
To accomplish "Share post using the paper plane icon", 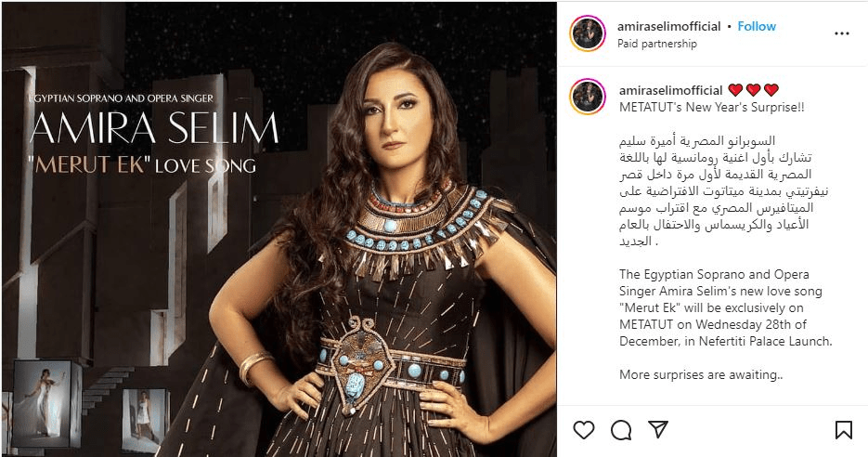I will point(658,429).
